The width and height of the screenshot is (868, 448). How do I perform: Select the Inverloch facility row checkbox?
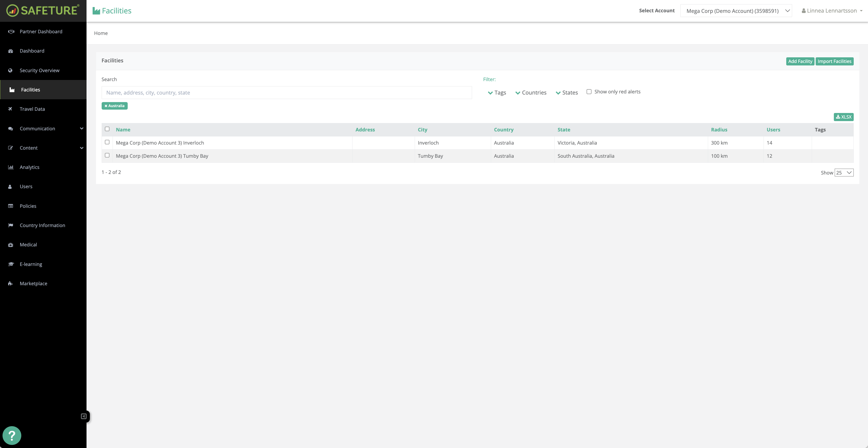(x=107, y=142)
